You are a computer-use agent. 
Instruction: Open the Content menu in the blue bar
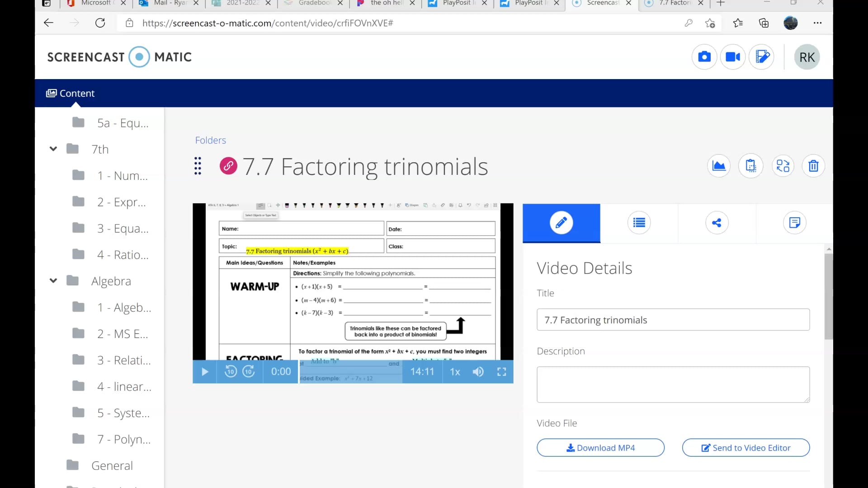71,93
